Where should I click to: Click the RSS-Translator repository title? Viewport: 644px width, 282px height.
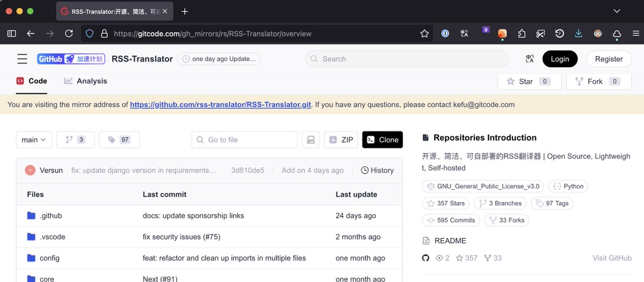[142, 59]
